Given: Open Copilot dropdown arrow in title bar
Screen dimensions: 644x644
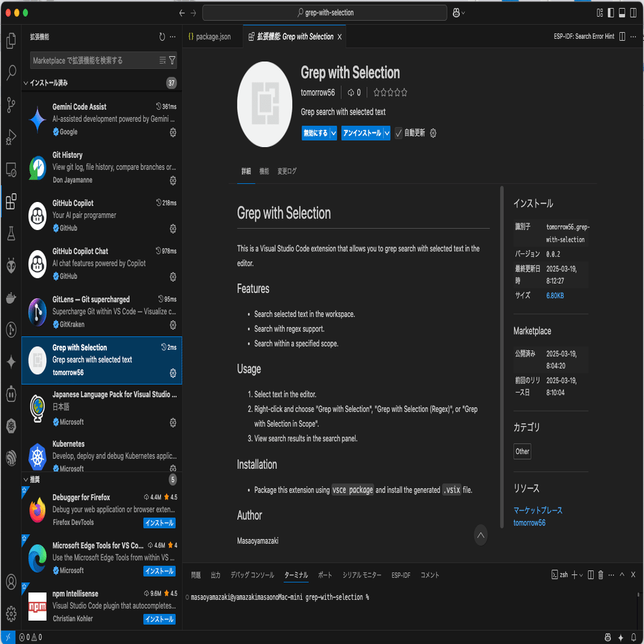Looking at the screenshot, I should pyautogui.click(x=463, y=13).
